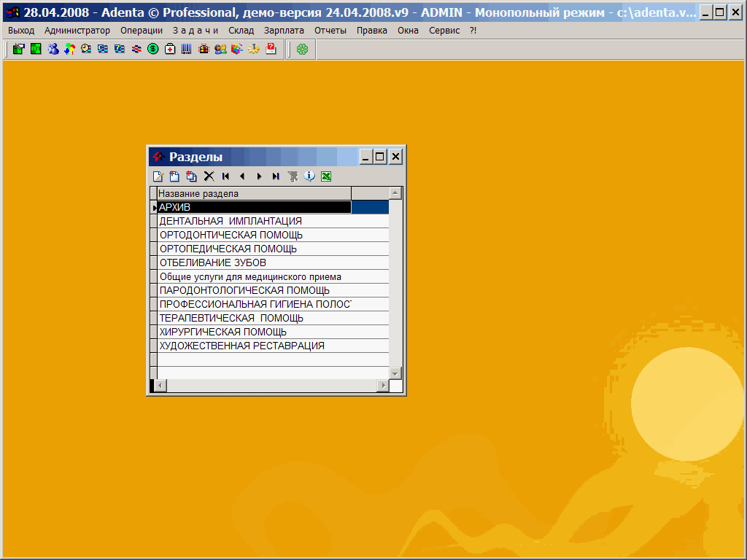Click the green clover toolbar icon
The width and height of the screenshot is (747, 560).
302,49
